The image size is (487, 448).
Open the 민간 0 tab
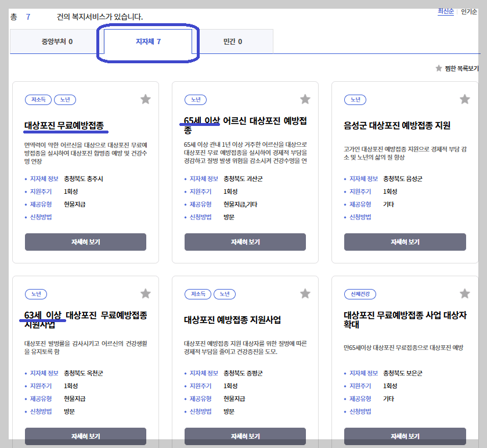click(232, 41)
